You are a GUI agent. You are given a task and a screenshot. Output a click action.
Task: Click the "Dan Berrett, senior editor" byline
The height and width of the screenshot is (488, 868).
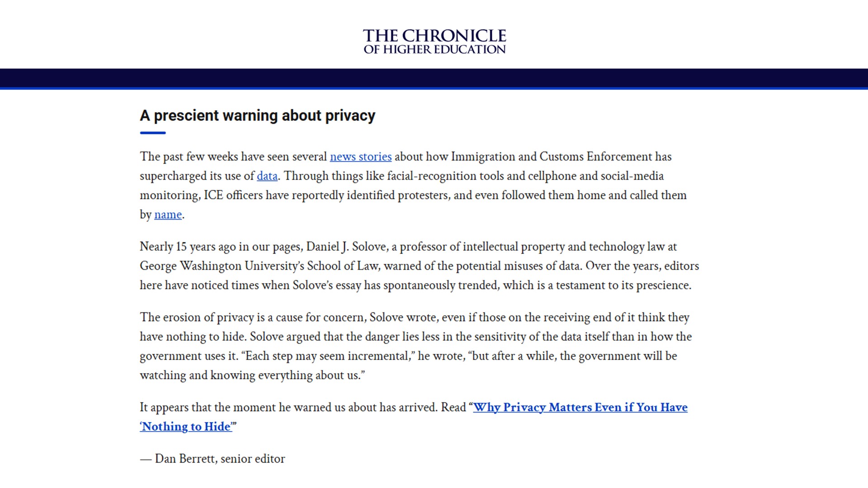pos(220,459)
